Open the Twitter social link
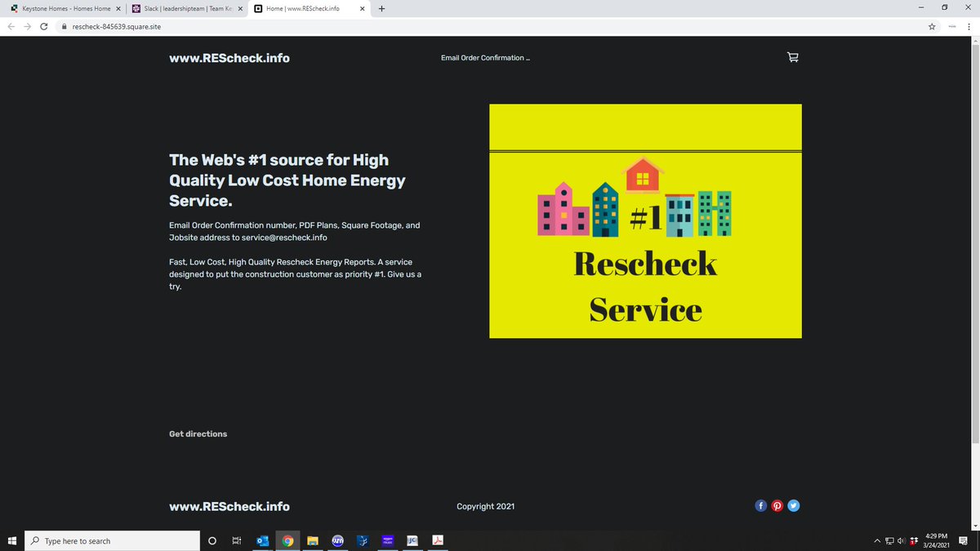Screen dimensions: 980x551 tap(794, 505)
